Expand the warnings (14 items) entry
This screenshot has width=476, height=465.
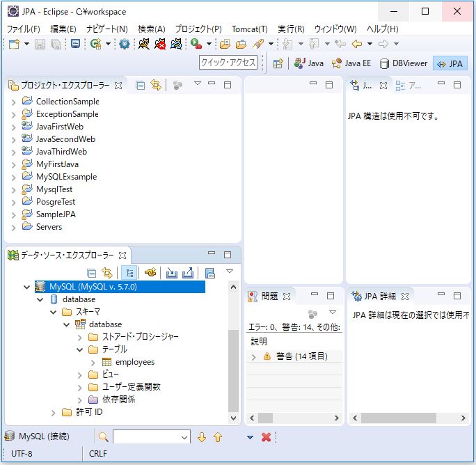pos(254,356)
